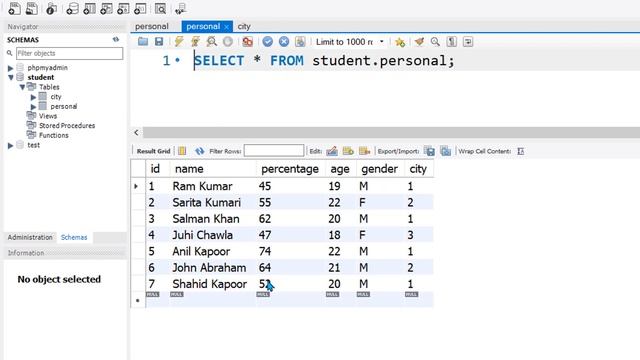Sort by the percentage column header
This screenshot has width=640, height=360.
tap(290, 169)
